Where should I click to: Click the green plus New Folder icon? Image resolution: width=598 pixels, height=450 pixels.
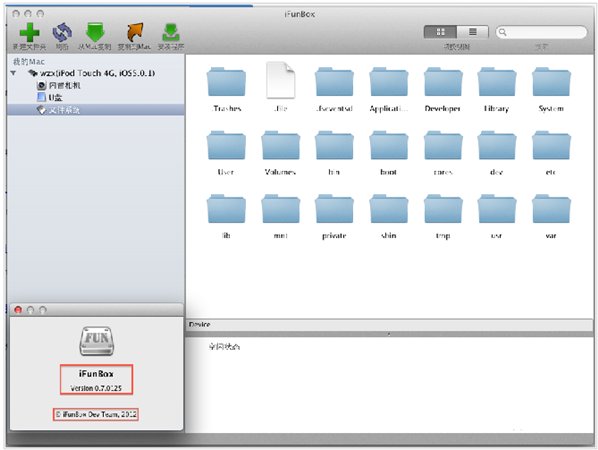point(29,33)
